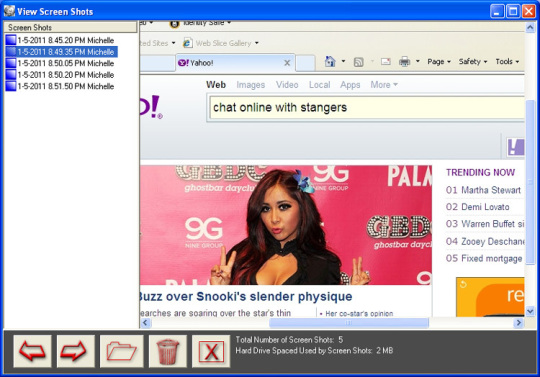Click the Yahoo! logo
540x377 pixels.
151,107
